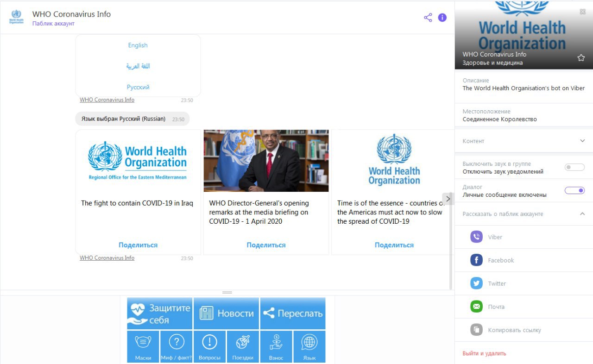The width and height of the screenshot is (593, 364).
Task: Select English language option
Action: (x=138, y=45)
